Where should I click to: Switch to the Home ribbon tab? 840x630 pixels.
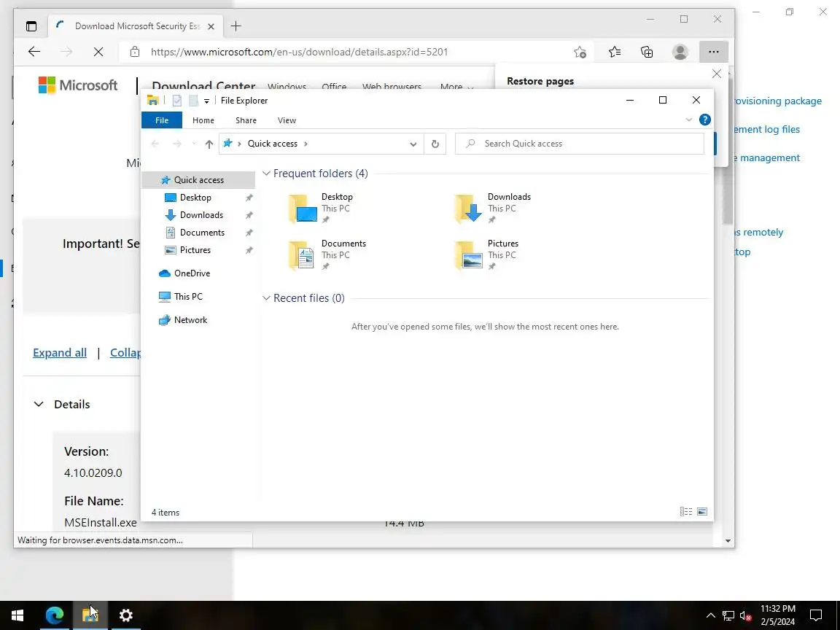tap(203, 120)
